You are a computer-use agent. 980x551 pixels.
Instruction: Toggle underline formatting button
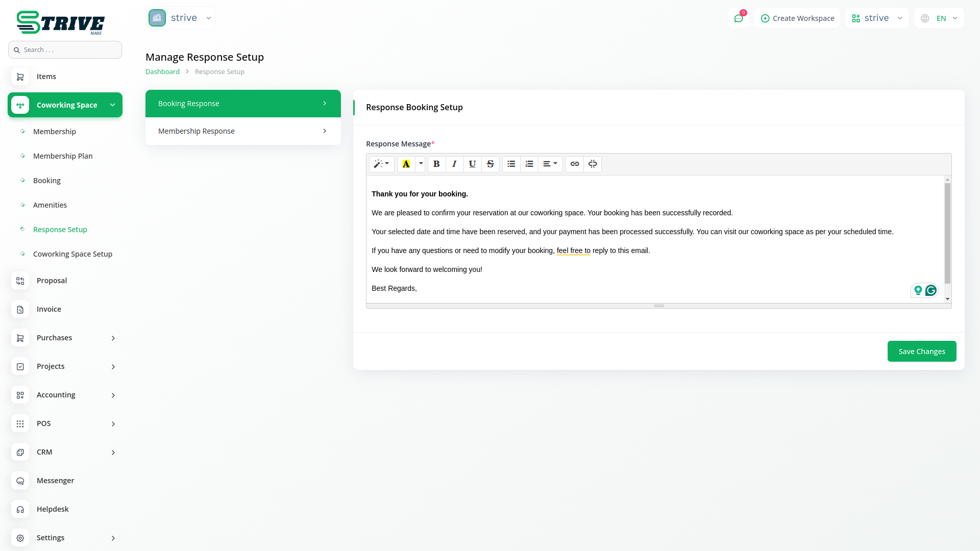click(472, 164)
